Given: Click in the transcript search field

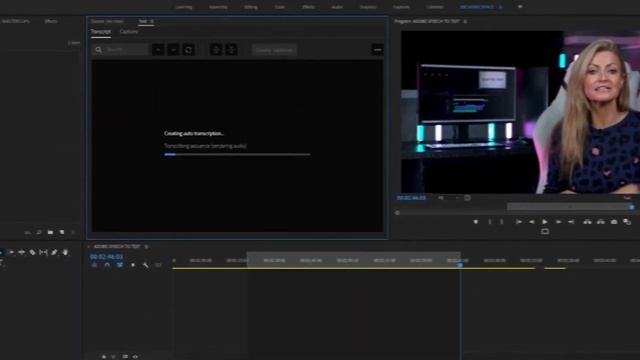Looking at the screenshot, I should [x=121, y=50].
